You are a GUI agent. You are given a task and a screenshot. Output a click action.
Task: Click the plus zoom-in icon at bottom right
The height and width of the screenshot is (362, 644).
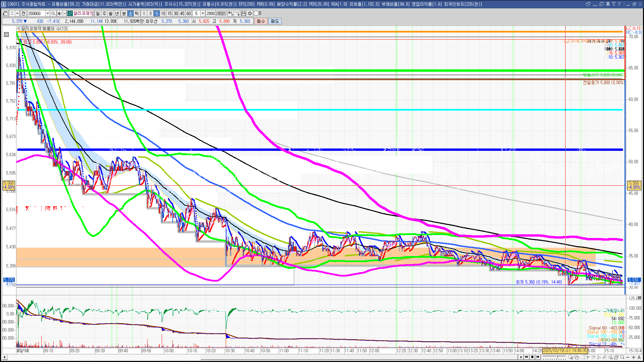pyautogui.click(x=633, y=357)
